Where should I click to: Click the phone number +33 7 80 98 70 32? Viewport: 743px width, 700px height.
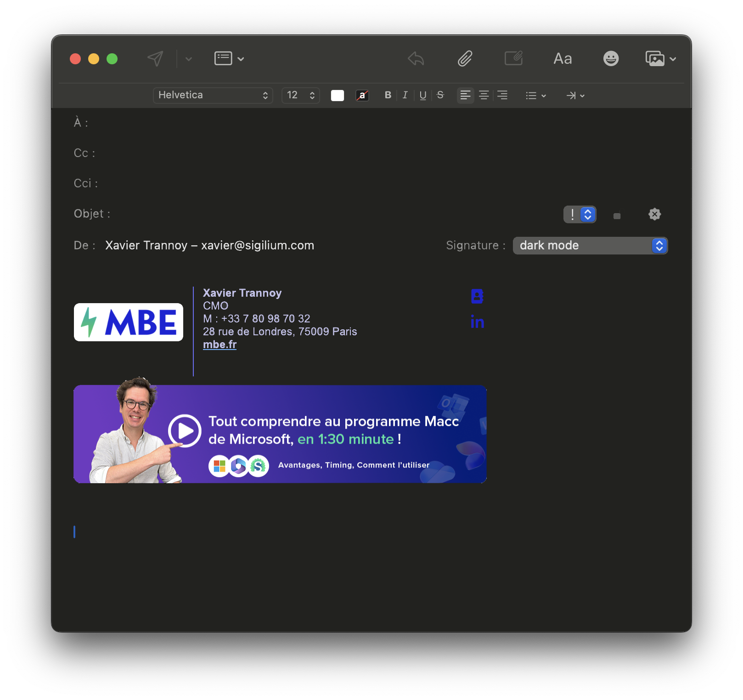266,319
